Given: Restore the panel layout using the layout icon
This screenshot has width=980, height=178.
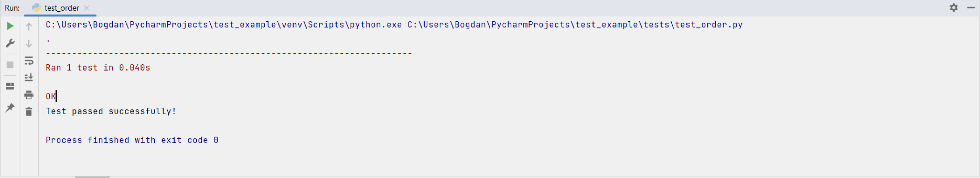Looking at the screenshot, I should click(10, 86).
